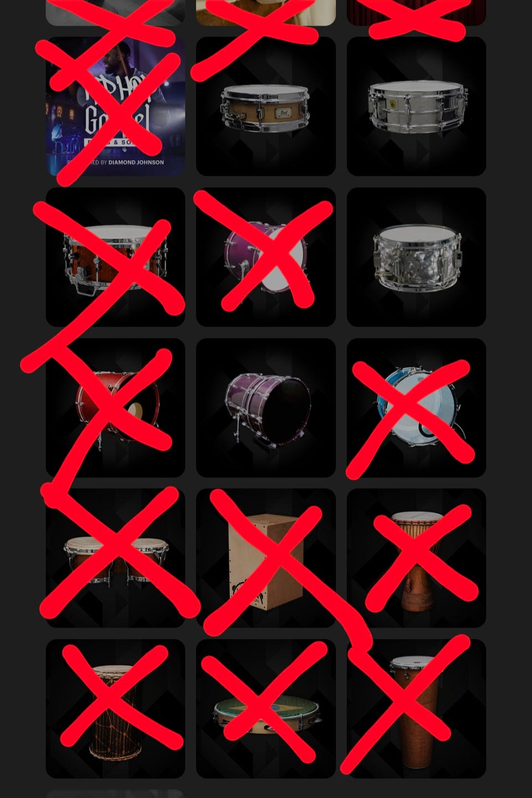Select the Pearl wood-shell snare drum
Image resolution: width=532 pixels, height=798 pixels.
coord(266,106)
